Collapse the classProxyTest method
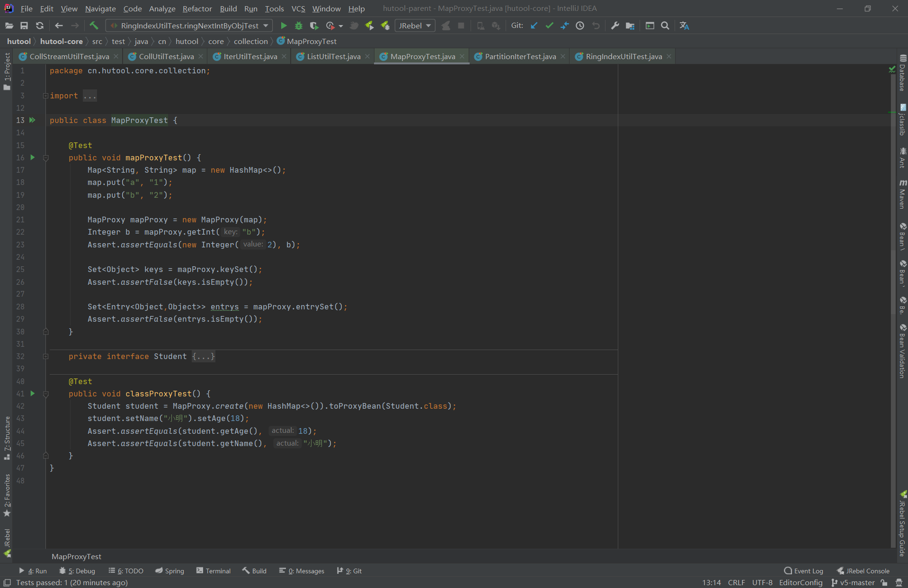 click(x=46, y=394)
